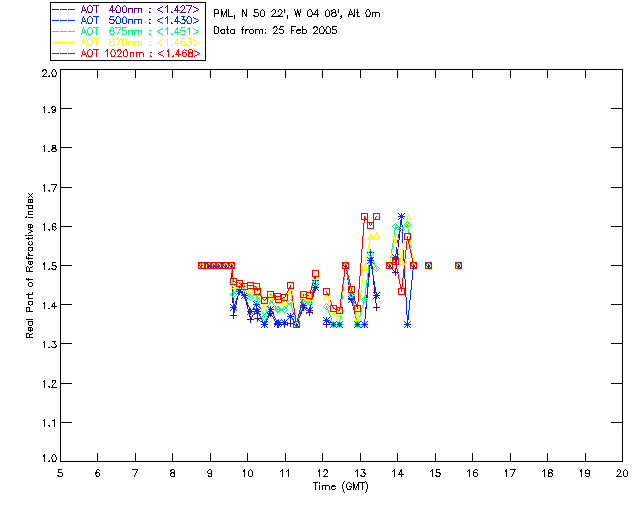This screenshot has width=640, height=512.
Task: Click the 1.3 label on the Y axis
Action: (x=49, y=345)
